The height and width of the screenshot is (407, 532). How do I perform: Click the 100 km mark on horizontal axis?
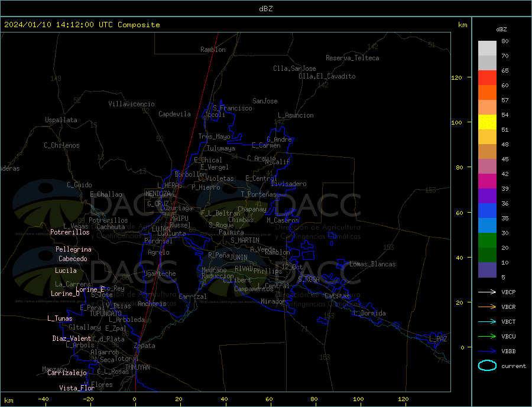tap(358, 399)
